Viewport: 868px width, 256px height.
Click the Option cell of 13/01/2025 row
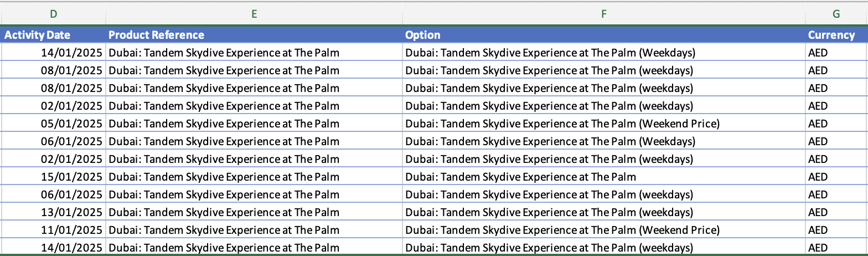604,212
